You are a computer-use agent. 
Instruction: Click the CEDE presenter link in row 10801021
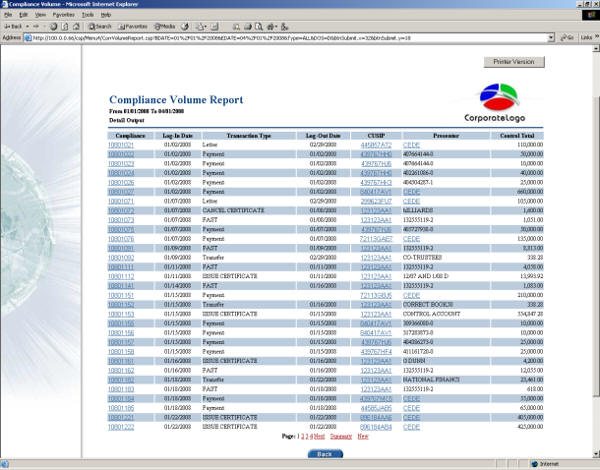click(x=411, y=145)
